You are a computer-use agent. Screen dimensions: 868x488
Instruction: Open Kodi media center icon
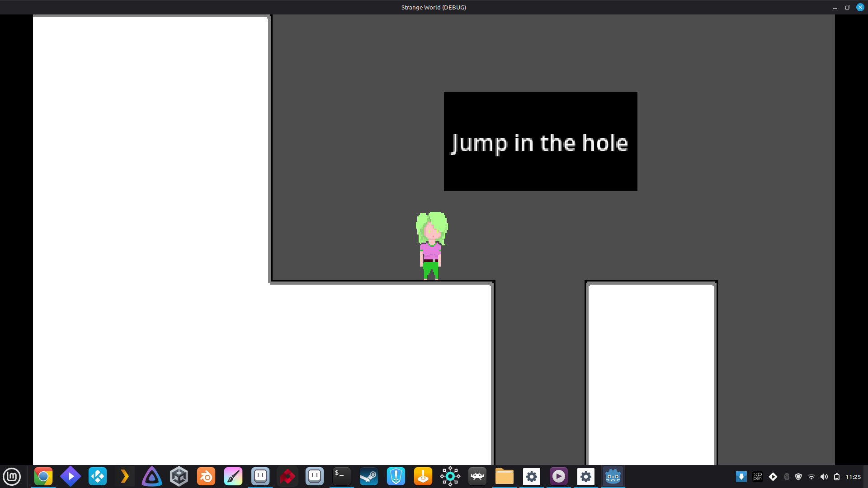point(98,476)
